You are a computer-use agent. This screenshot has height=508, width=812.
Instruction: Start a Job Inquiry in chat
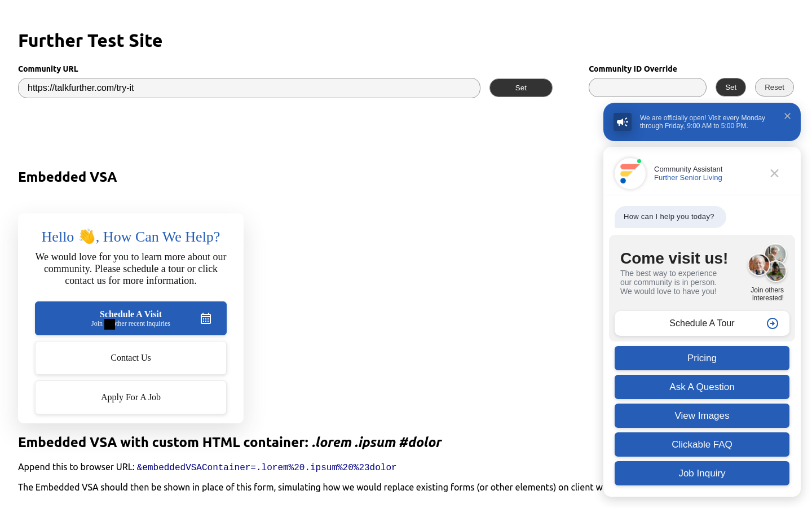tap(701, 474)
